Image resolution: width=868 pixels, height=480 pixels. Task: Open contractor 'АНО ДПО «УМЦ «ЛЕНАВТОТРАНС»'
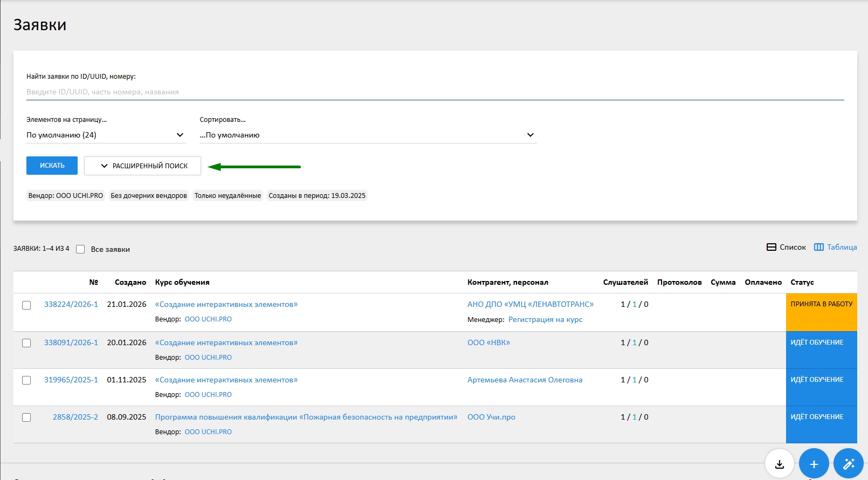(530, 304)
